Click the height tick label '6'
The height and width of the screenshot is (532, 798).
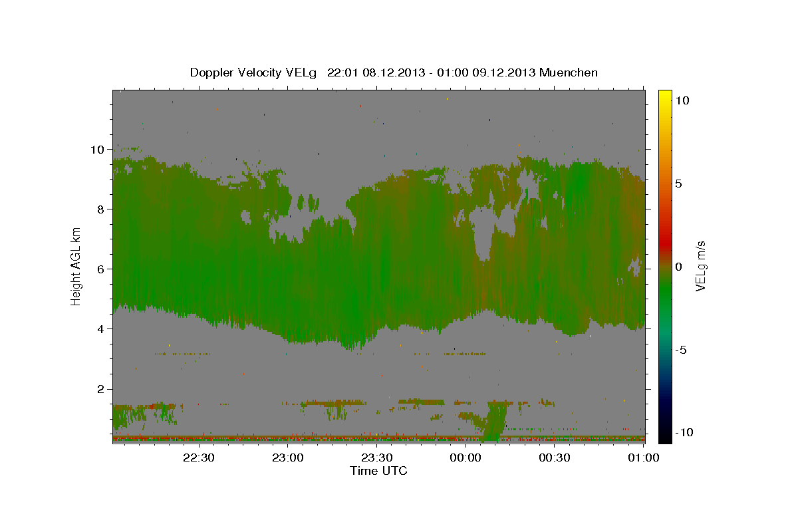[x=102, y=269]
